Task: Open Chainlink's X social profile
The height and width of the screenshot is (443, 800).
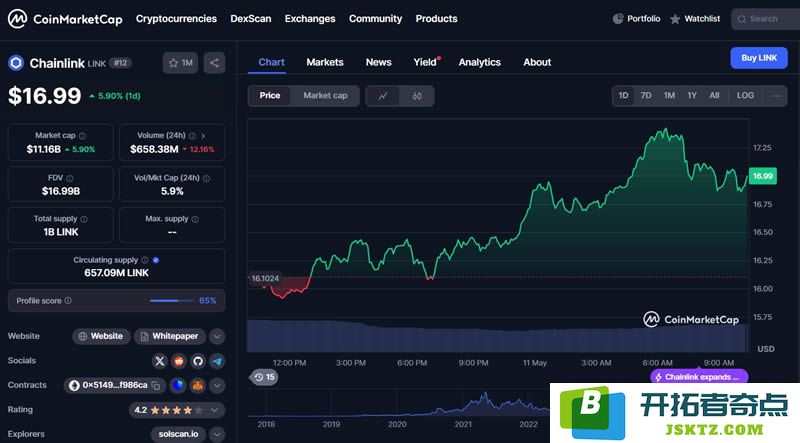Action: (160, 361)
